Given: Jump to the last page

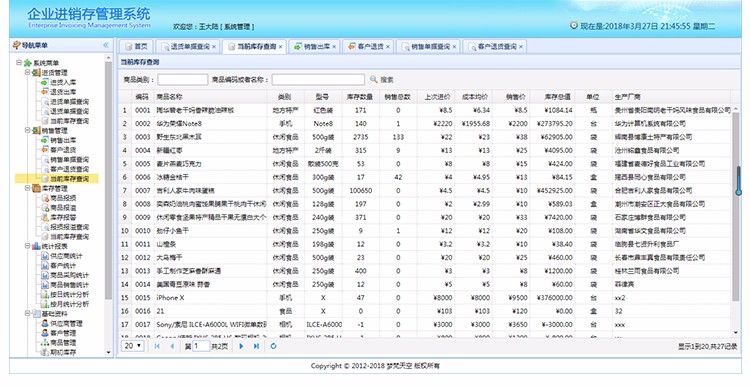Looking at the screenshot, I should pyautogui.click(x=256, y=346).
